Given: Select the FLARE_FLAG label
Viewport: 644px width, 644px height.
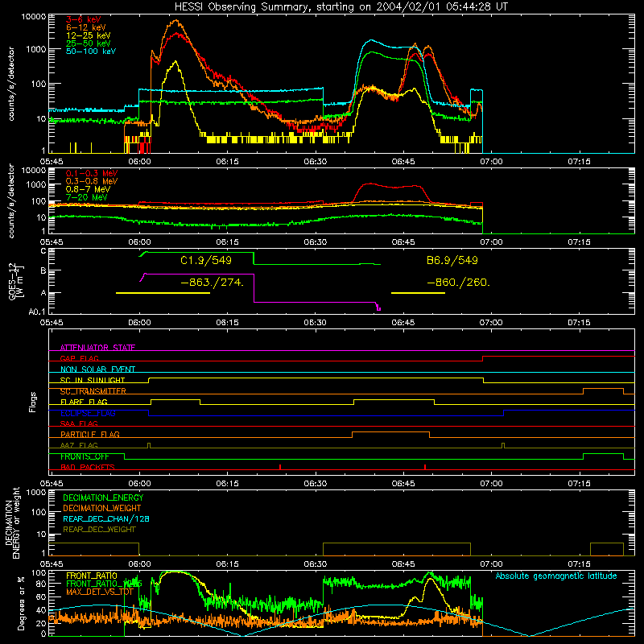Looking at the screenshot, I should pyautogui.click(x=84, y=402).
